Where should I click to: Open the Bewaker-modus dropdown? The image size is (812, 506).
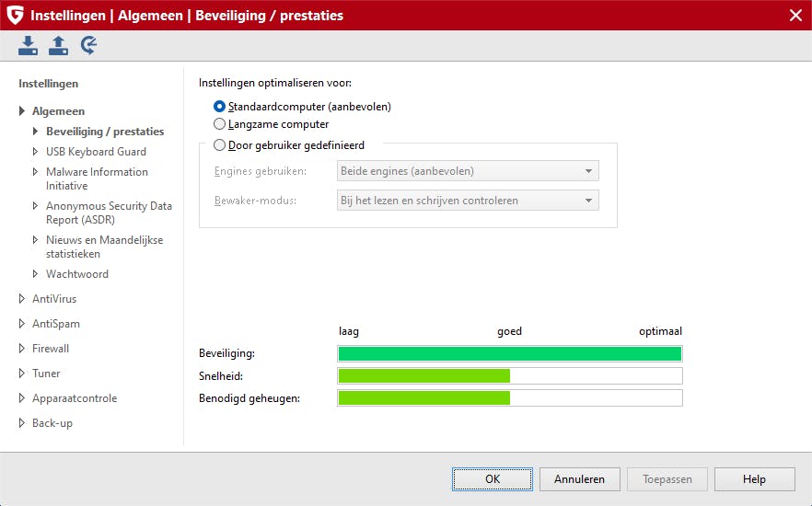coord(468,201)
